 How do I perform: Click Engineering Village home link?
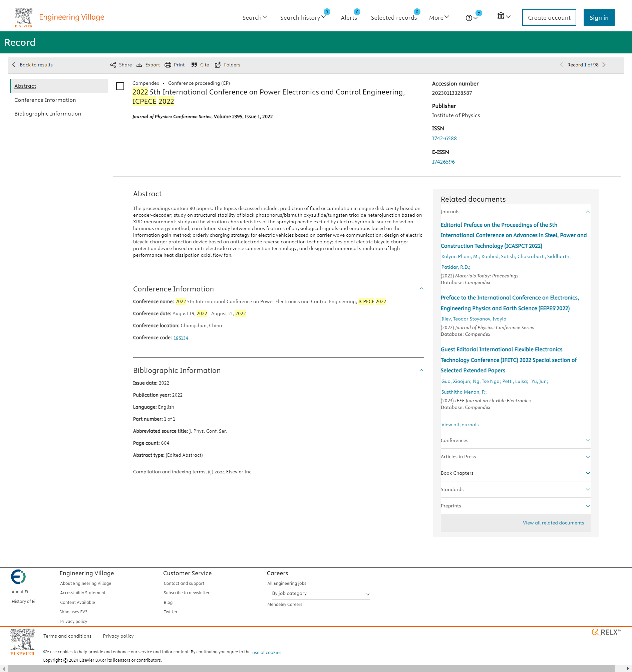point(72,17)
